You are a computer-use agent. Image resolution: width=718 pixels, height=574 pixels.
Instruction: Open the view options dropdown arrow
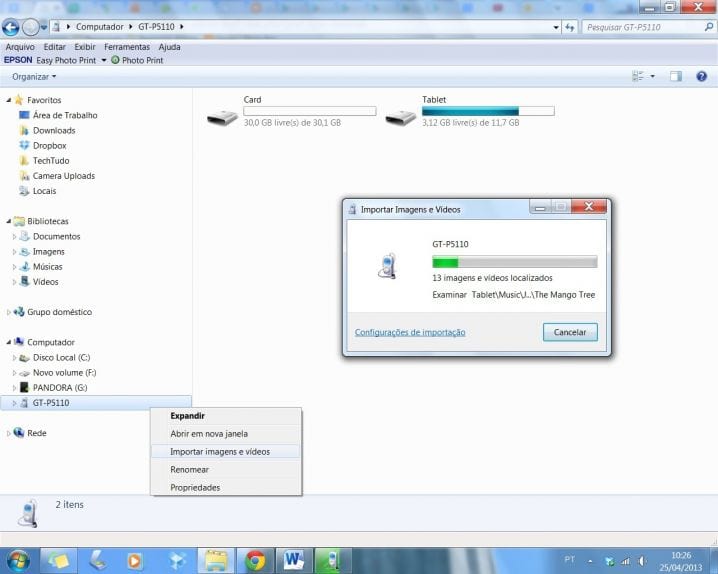653,76
